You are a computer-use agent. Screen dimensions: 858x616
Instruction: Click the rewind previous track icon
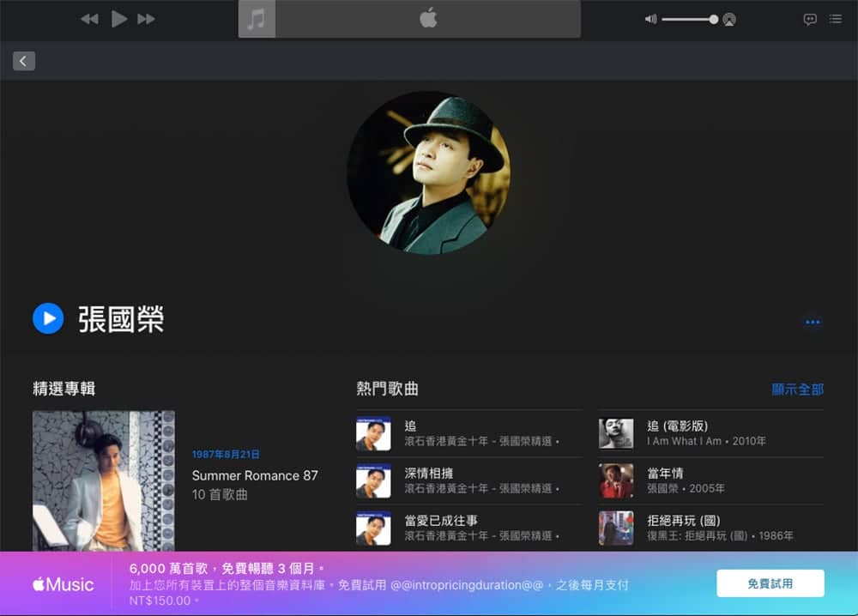[x=90, y=19]
